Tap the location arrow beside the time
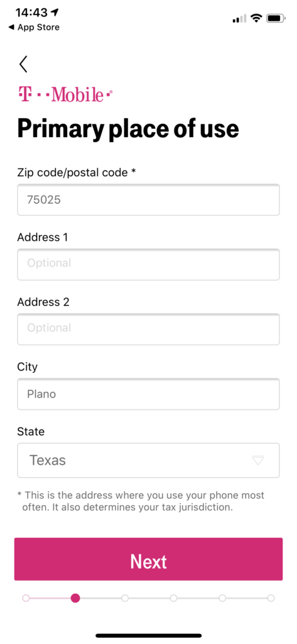 55,13
